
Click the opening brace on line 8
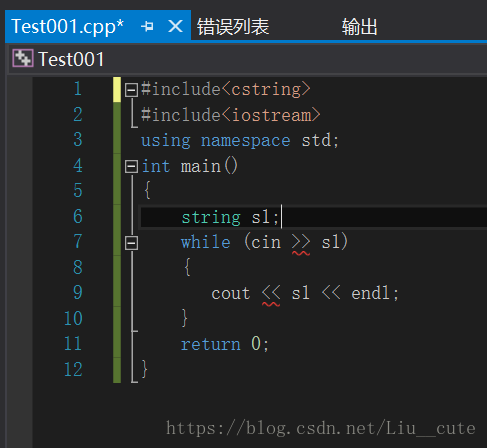point(187,267)
